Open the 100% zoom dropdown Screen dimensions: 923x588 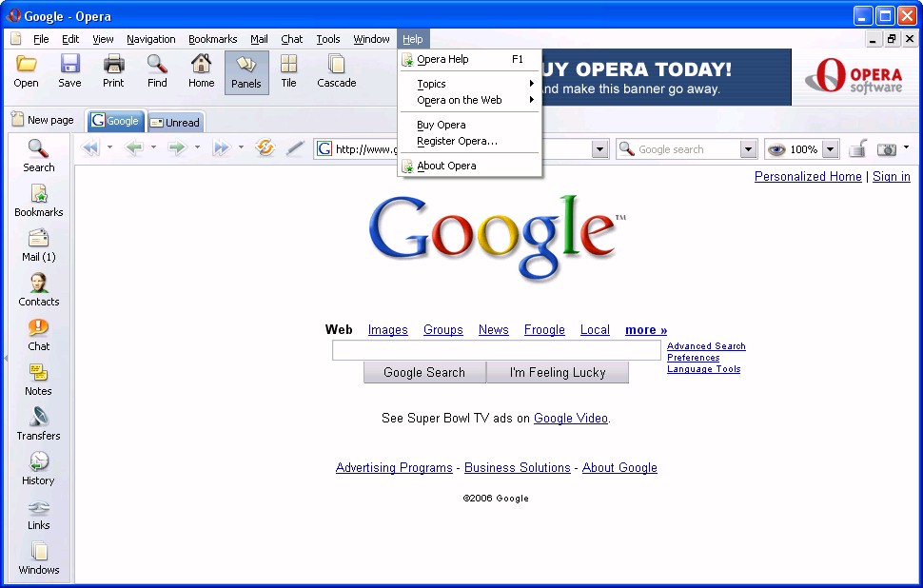pos(830,149)
